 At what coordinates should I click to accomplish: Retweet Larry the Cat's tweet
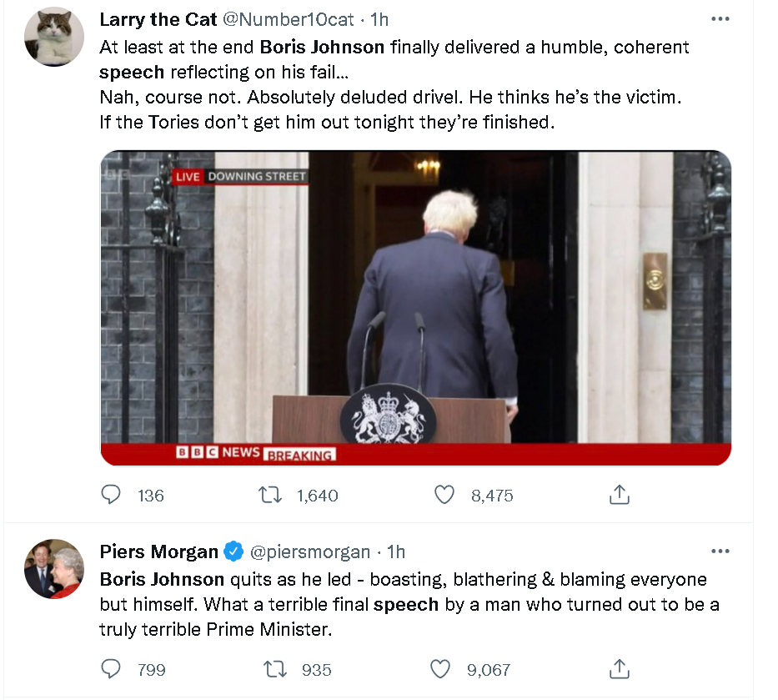(x=269, y=495)
